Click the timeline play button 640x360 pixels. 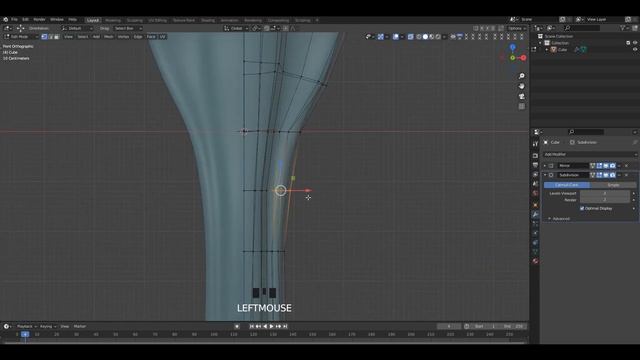(x=271, y=327)
